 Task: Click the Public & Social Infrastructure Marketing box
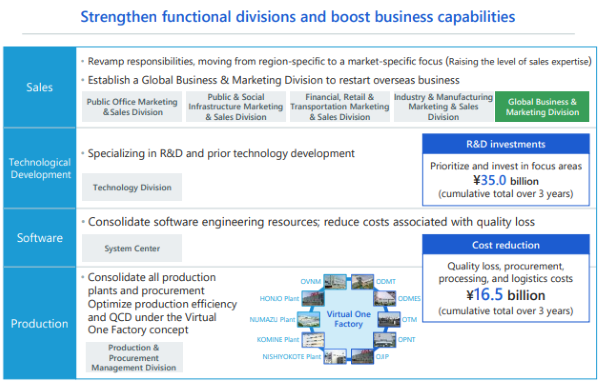[x=236, y=107]
